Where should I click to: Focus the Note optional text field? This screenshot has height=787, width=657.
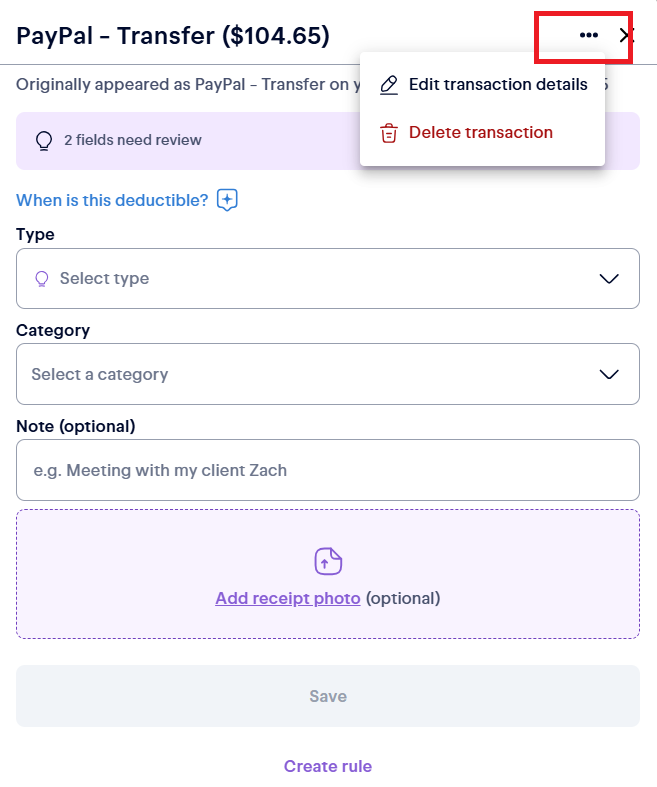point(328,470)
